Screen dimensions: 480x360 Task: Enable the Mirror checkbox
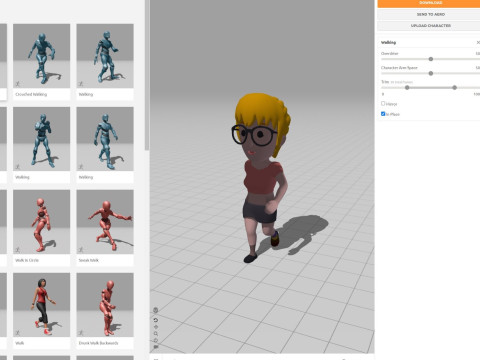pos(383,104)
